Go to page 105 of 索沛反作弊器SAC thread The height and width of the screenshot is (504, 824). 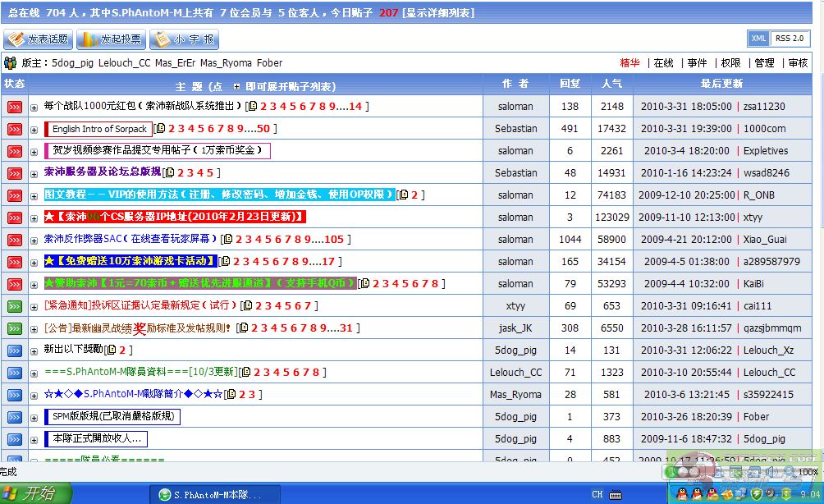pos(333,240)
